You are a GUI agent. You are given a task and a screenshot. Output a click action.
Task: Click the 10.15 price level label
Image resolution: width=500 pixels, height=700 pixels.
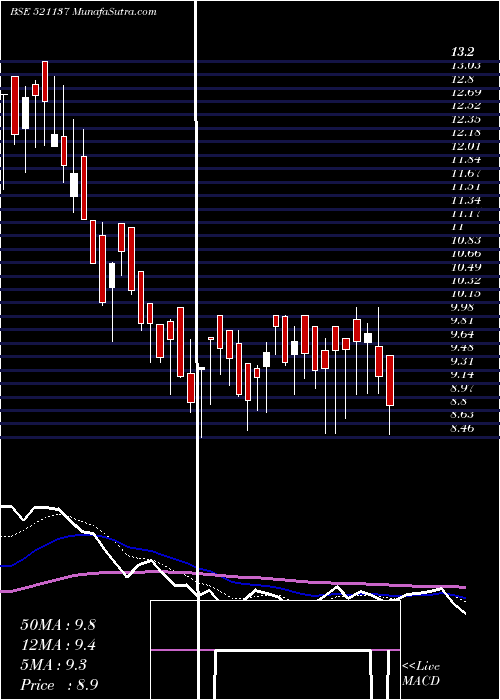click(x=466, y=294)
